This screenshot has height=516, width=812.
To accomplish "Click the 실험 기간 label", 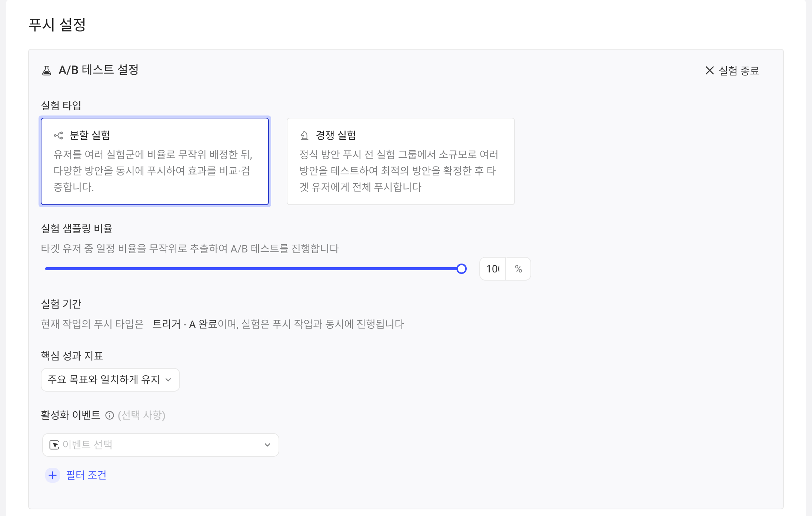I will point(61,304).
